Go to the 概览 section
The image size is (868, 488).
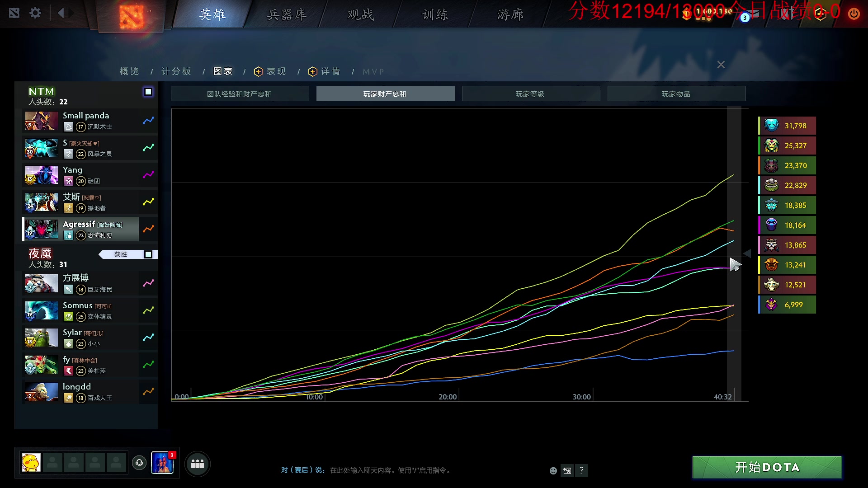(x=130, y=71)
